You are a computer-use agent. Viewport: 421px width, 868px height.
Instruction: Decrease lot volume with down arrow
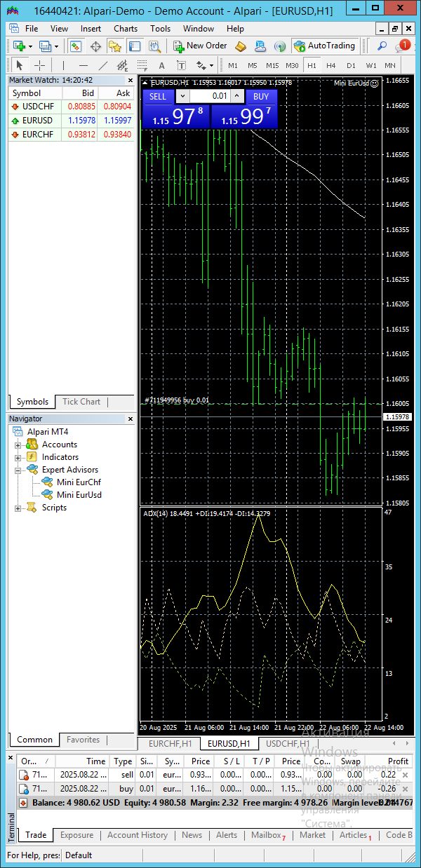pyautogui.click(x=182, y=97)
